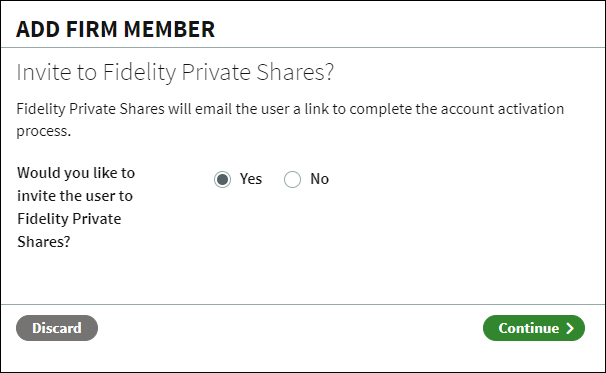The width and height of the screenshot is (606, 373).
Task: Click the word "process." in the description
Action: pos(44,131)
